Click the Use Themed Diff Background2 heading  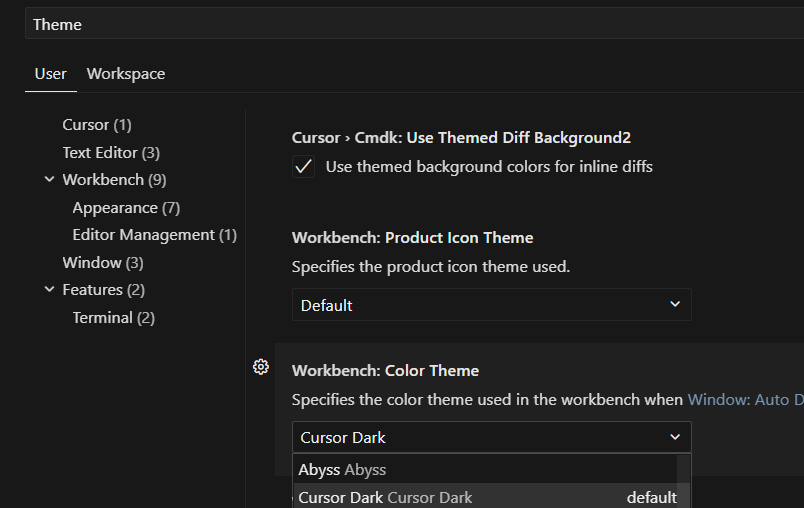point(461,138)
